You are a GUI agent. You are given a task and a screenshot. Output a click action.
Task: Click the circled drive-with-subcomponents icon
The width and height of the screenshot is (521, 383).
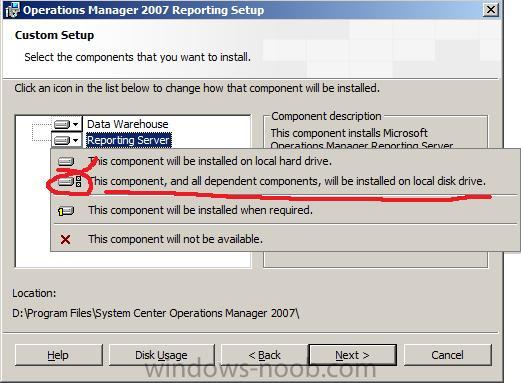pyautogui.click(x=69, y=182)
